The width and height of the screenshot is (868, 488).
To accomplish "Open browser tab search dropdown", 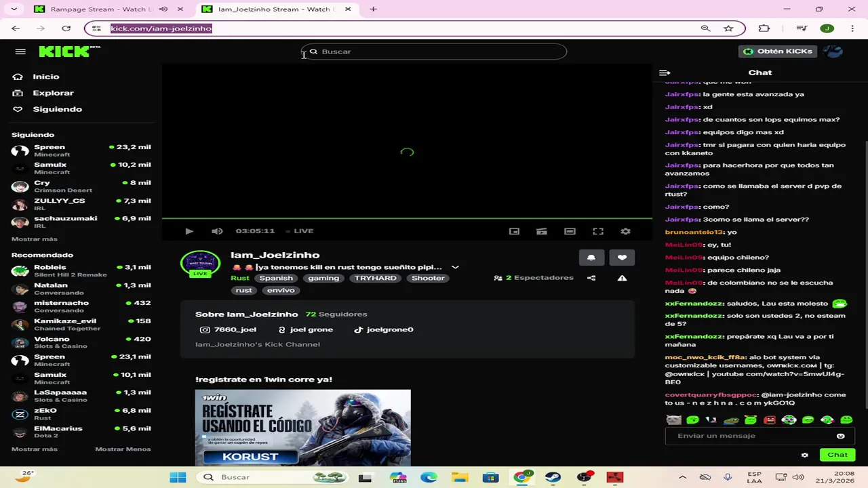I will (x=14, y=9).
